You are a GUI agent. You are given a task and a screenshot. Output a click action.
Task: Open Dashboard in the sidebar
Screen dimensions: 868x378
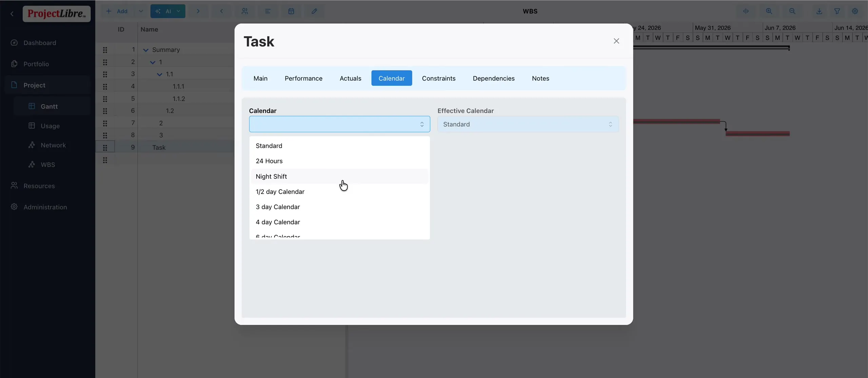47,43
